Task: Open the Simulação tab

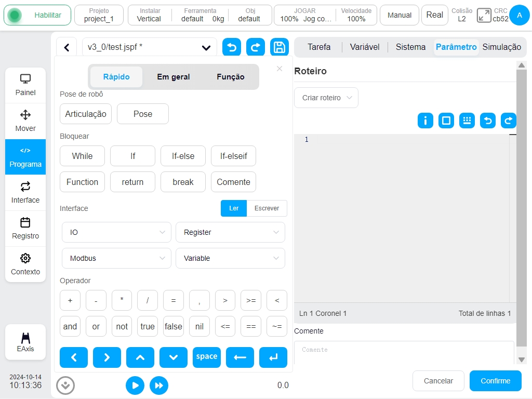Action: tap(502, 47)
